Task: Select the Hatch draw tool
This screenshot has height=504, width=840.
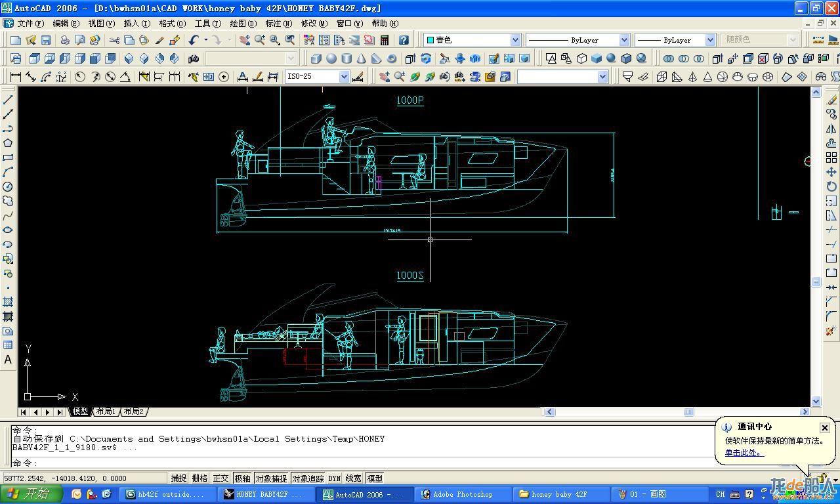Action: click(8, 302)
